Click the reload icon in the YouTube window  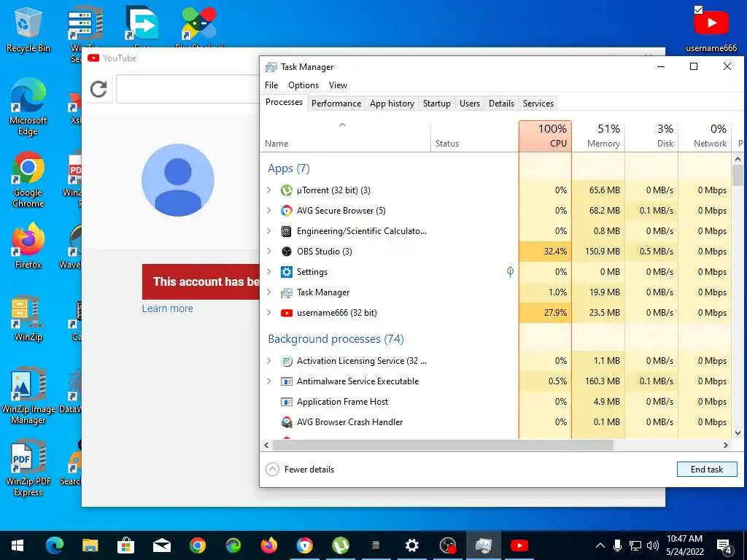(x=98, y=89)
